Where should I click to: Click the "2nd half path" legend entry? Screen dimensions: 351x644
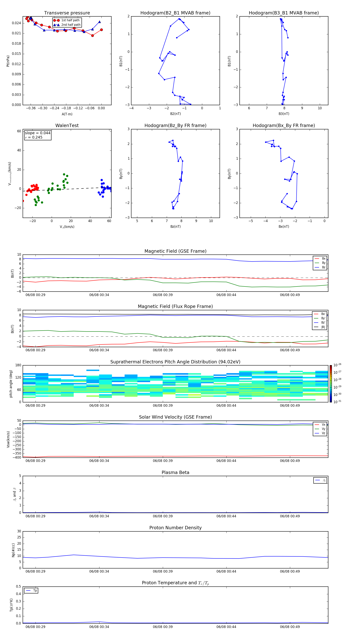67,25
